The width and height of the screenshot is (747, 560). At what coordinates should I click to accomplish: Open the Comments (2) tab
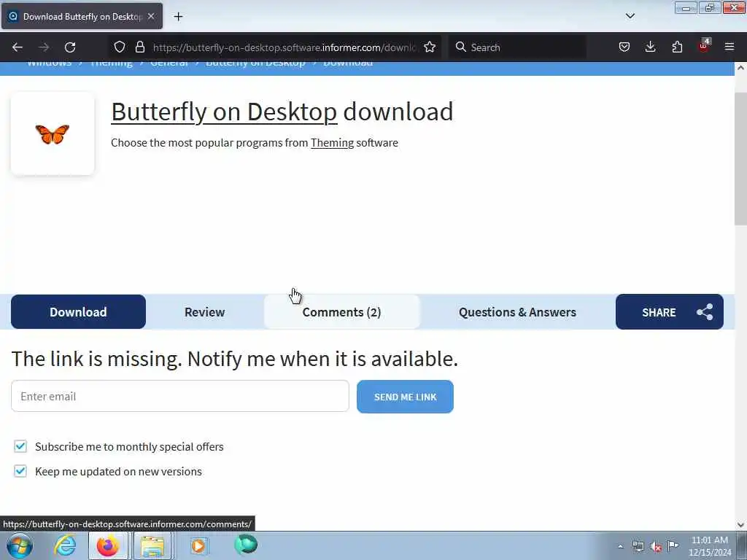341,312
